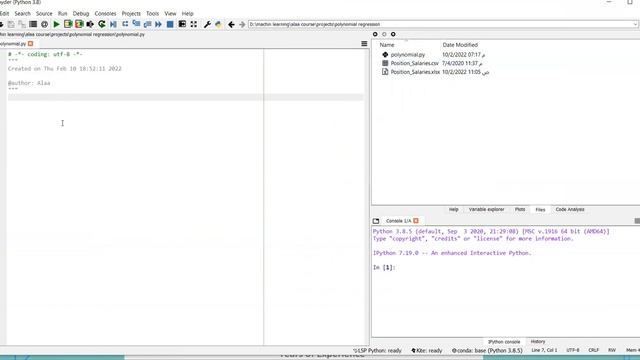
Task: Maximize the current pane icon
Action: [182, 24]
